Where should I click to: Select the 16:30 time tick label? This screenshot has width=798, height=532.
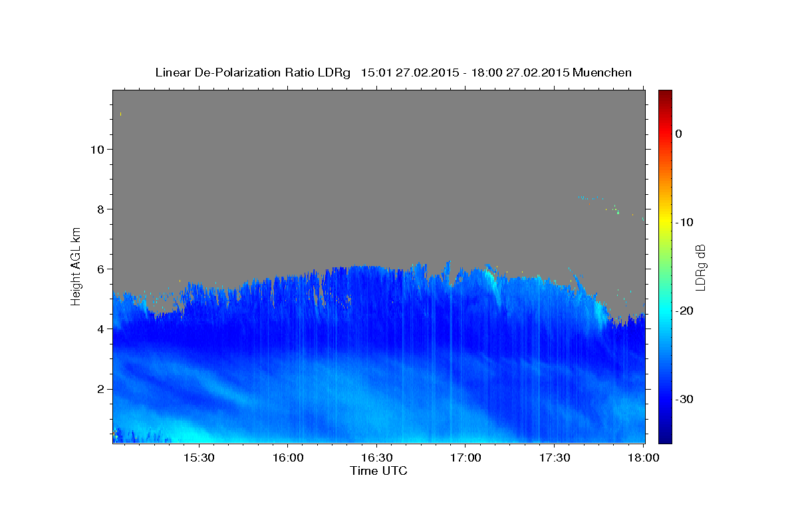tap(377, 458)
